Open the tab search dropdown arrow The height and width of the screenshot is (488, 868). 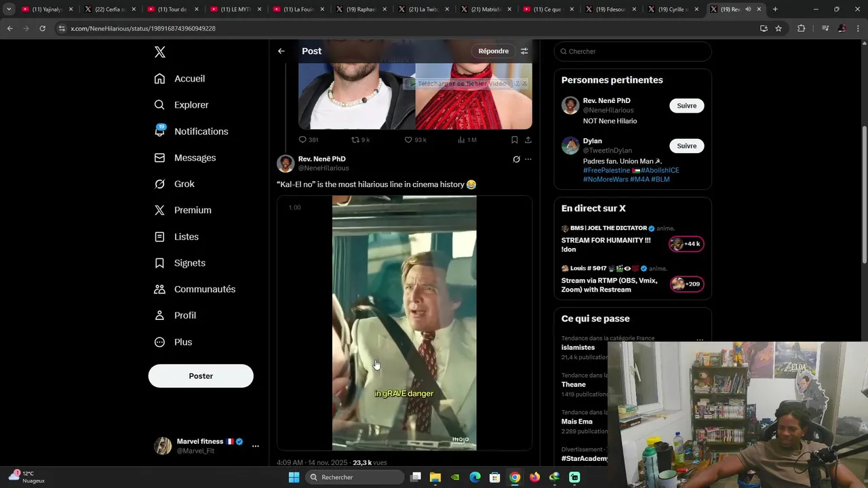click(9, 9)
